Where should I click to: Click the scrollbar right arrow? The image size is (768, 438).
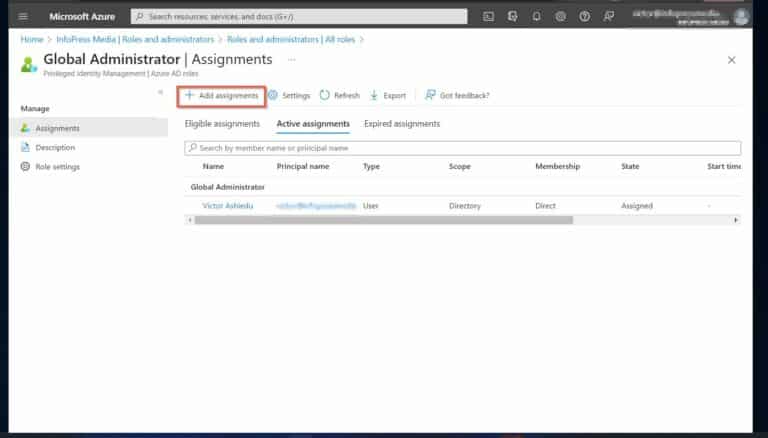click(736, 220)
